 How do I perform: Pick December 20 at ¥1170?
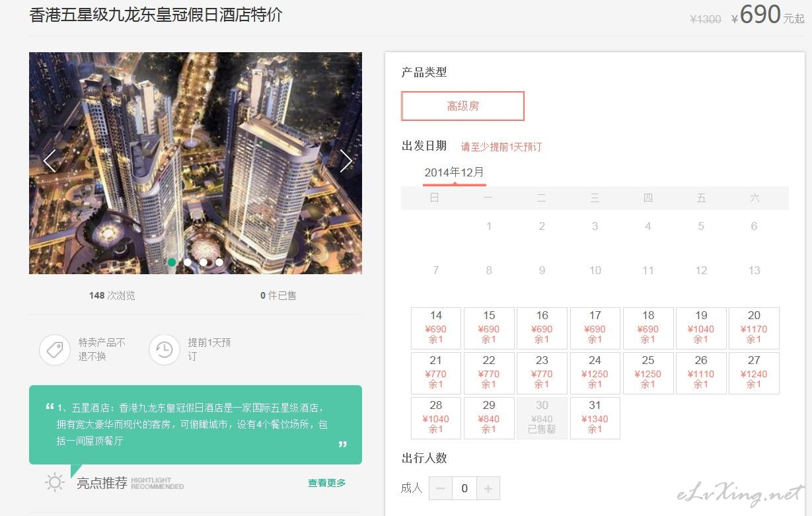[x=754, y=328]
